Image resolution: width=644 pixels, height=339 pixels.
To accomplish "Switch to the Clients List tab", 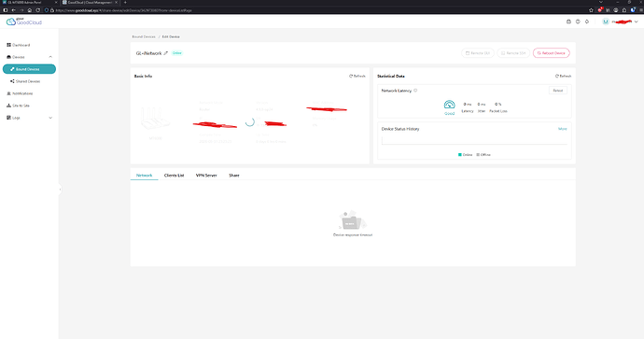I will [x=175, y=176].
